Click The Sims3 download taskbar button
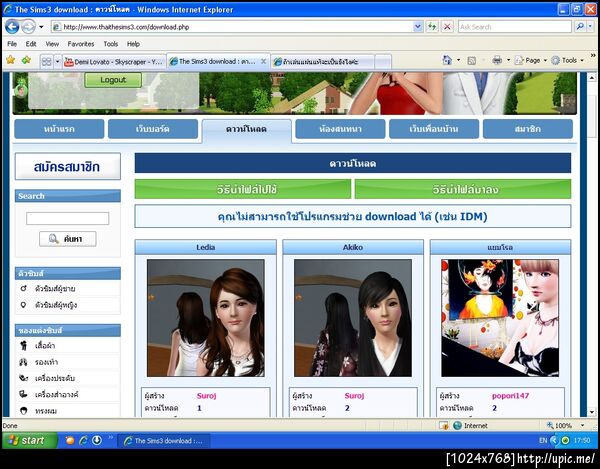The height and width of the screenshot is (469, 600). click(163, 441)
